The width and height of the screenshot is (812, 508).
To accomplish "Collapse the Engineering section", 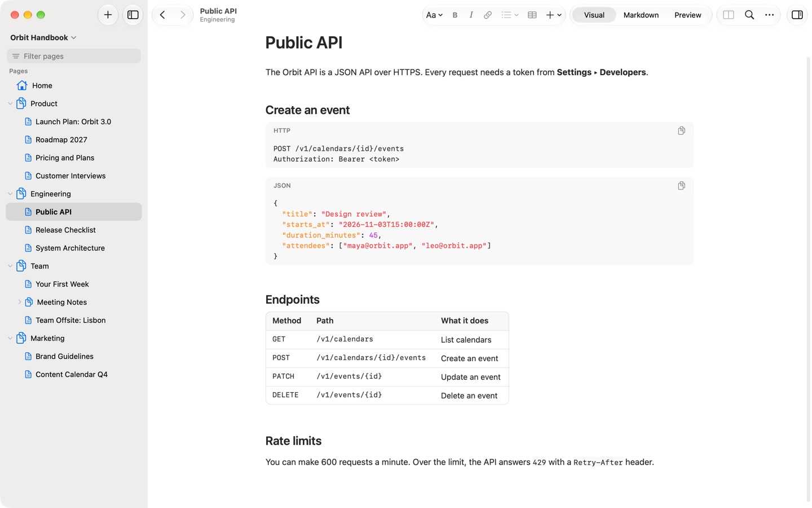I will (10, 194).
